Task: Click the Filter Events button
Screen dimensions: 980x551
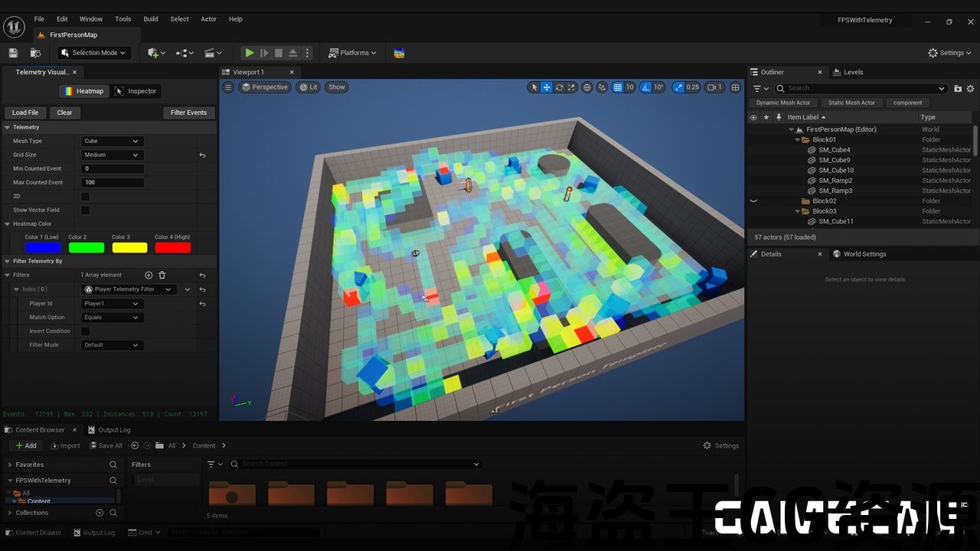Action: 188,112
